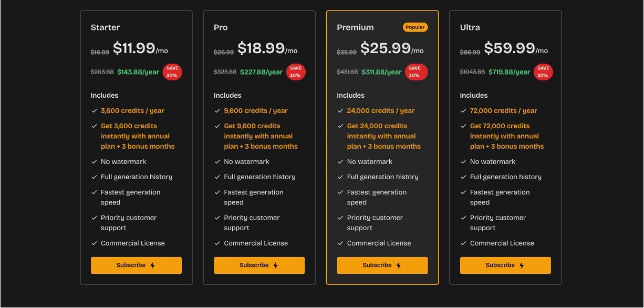Click the $719.88/year Ultra annual price
This screenshot has height=308, width=644.
509,72
